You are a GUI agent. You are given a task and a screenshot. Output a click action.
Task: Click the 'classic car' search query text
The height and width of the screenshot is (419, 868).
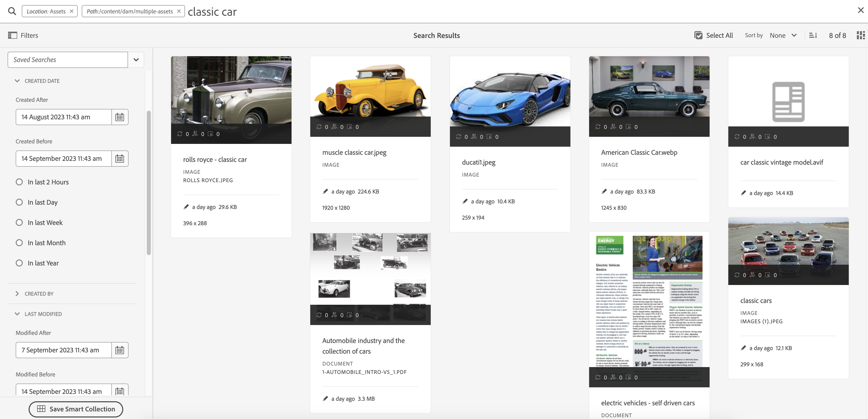pyautogui.click(x=212, y=11)
